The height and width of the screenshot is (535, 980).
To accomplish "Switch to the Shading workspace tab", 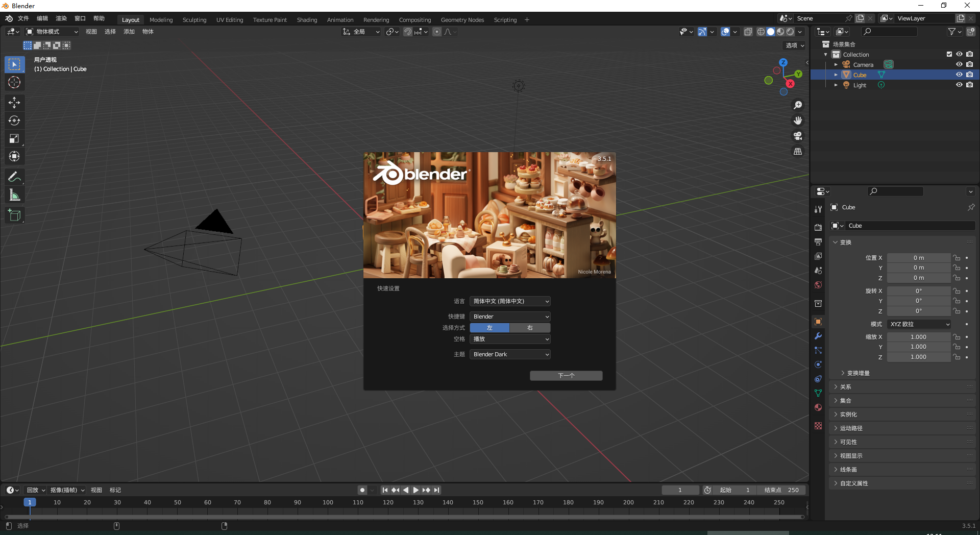I will pyautogui.click(x=307, y=20).
